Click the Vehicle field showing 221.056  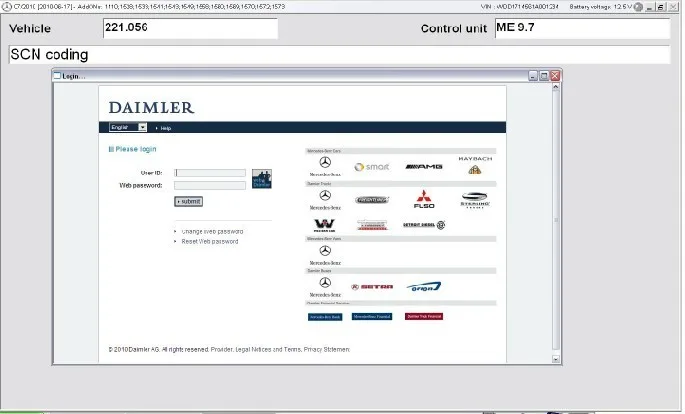pyautogui.click(x=190, y=28)
